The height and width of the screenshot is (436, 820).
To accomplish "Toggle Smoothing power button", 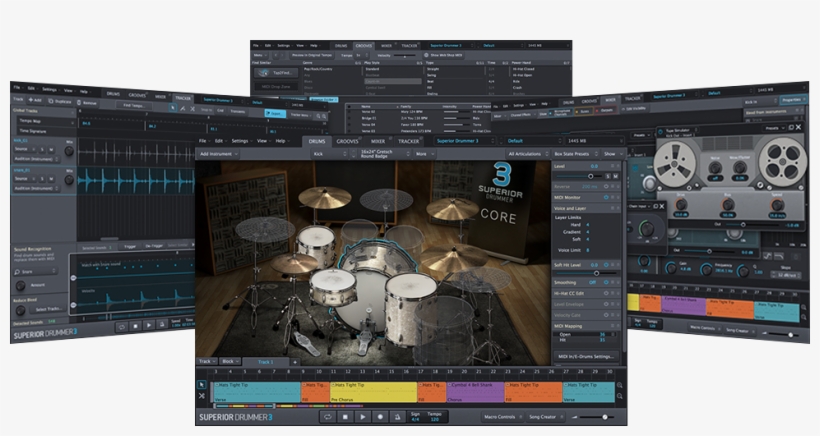I will tap(606, 282).
